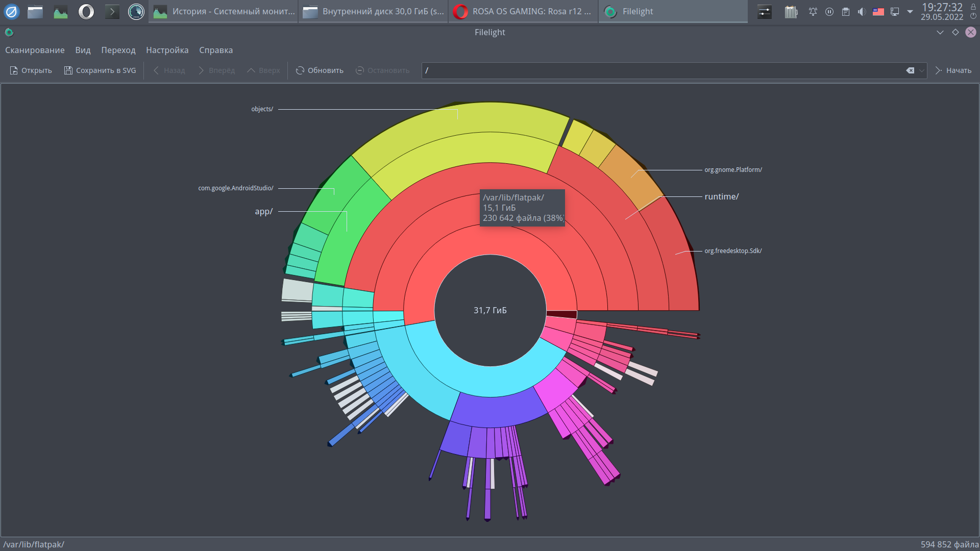
Task: Show hidden system tray icons arrow
Action: [910, 11]
